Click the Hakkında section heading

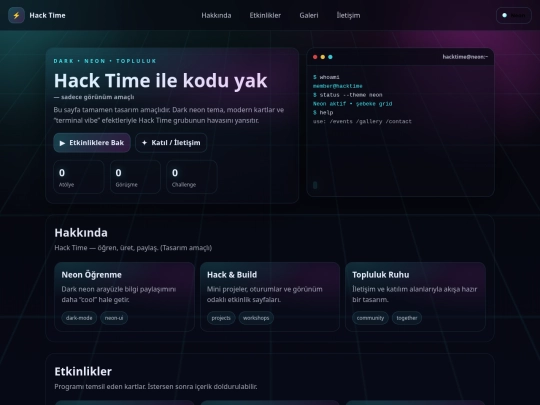[81, 233]
